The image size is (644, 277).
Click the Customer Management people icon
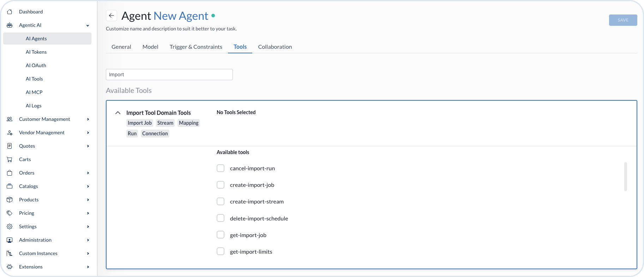click(x=10, y=119)
